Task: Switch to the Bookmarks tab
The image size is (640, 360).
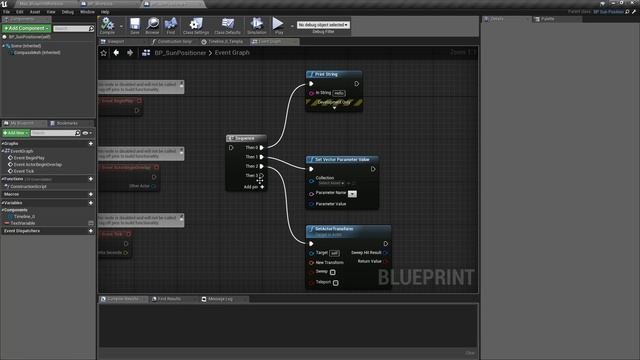Action: pyautogui.click(x=67, y=123)
